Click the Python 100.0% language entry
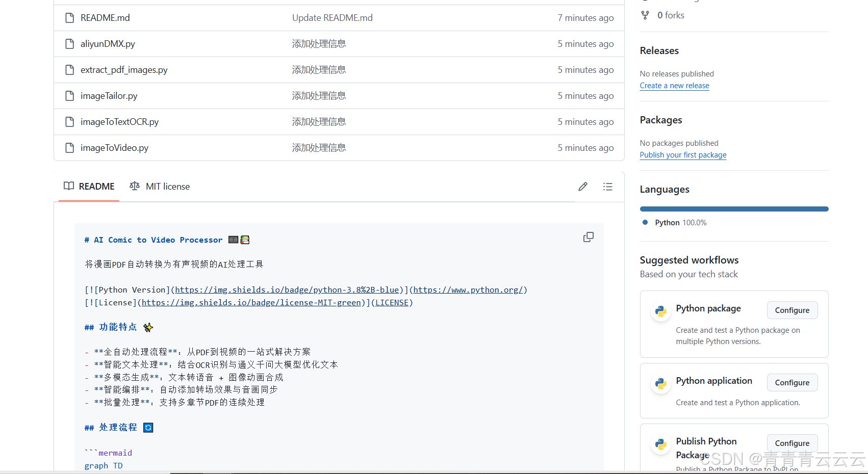 [x=681, y=223]
